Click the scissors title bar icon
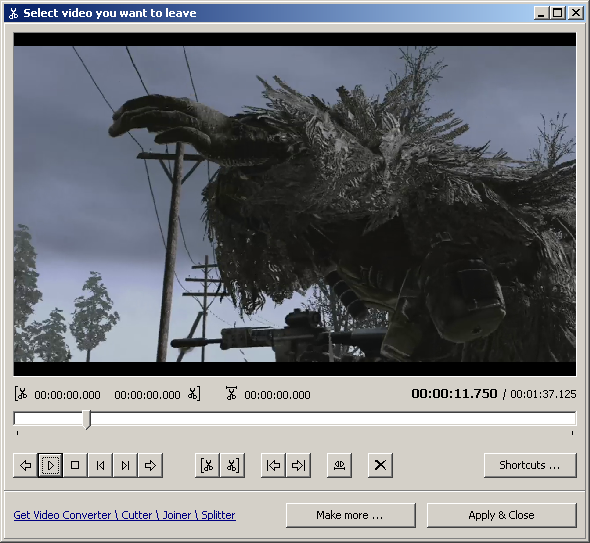This screenshot has width=590, height=543. (14, 14)
